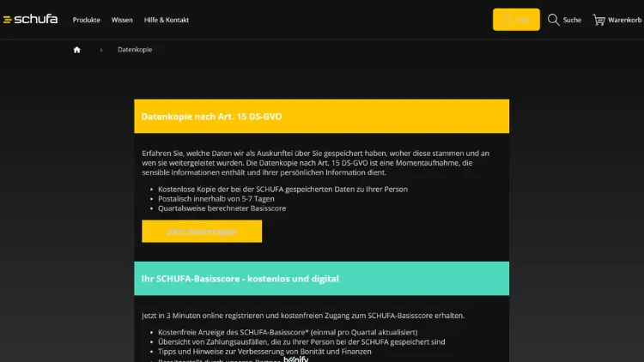Open the Produkte menu
644x362 pixels.
point(86,20)
